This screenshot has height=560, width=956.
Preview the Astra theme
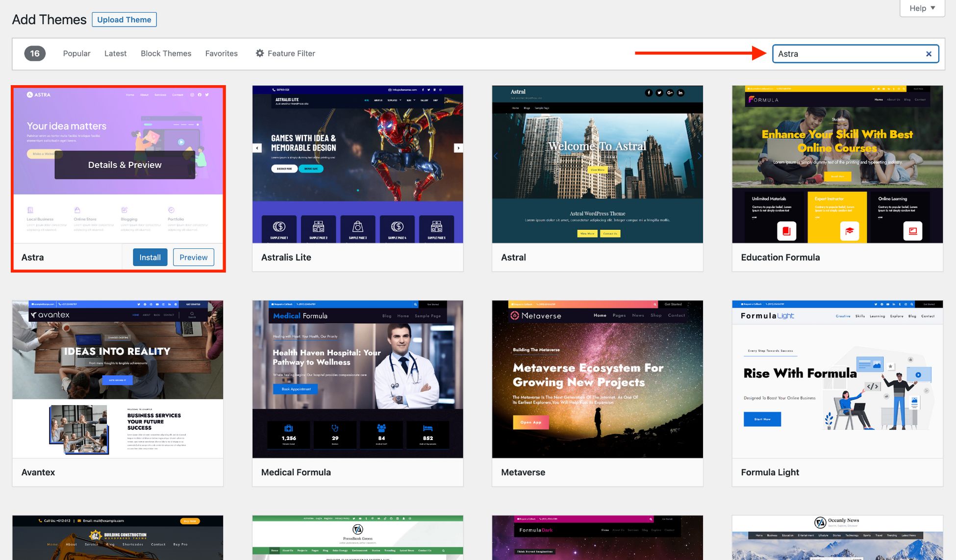tap(193, 257)
